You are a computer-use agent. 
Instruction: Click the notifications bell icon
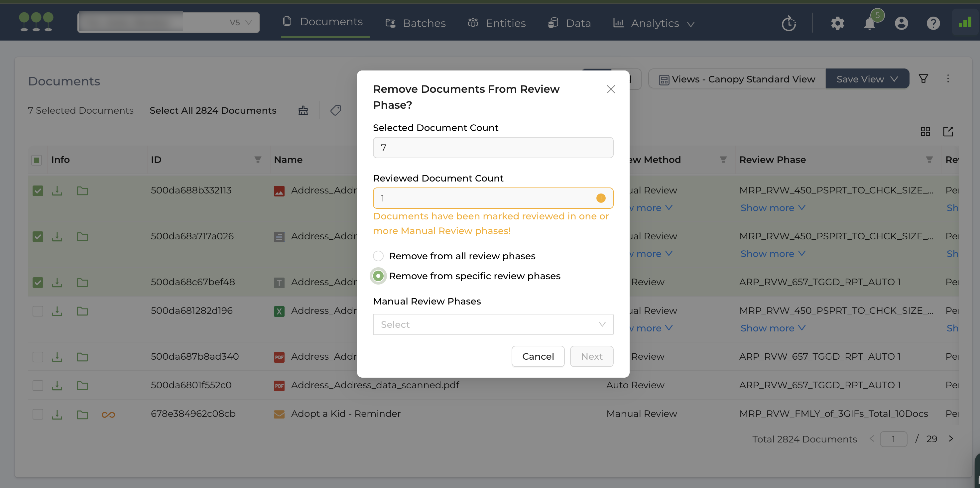point(869,24)
